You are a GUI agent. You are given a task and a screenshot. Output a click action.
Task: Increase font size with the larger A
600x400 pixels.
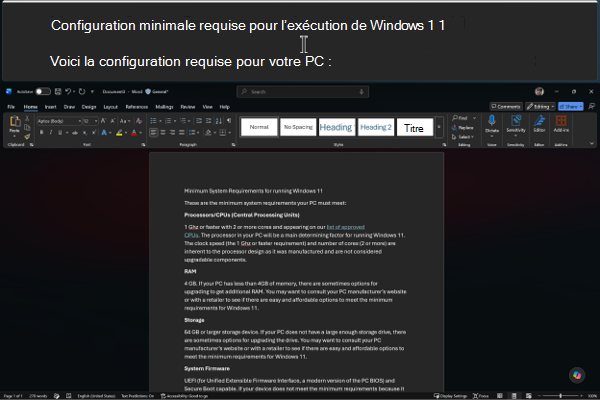pos(103,121)
